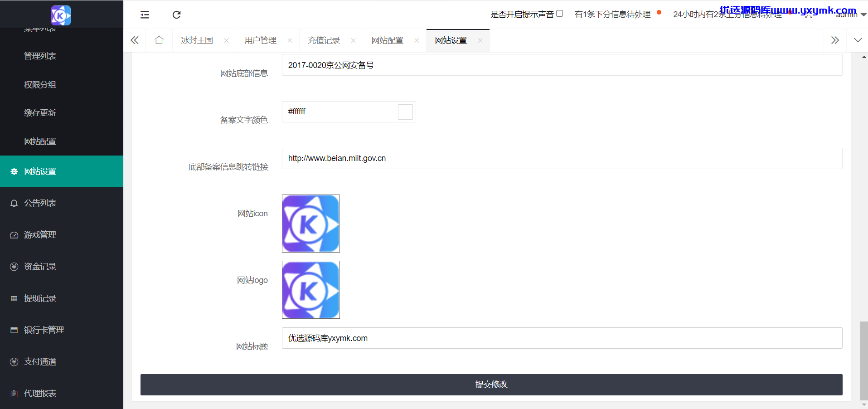The height and width of the screenshot is (409, 868).
Task: Open the 有1条下分信息待处理 notification
Action: 613,15
